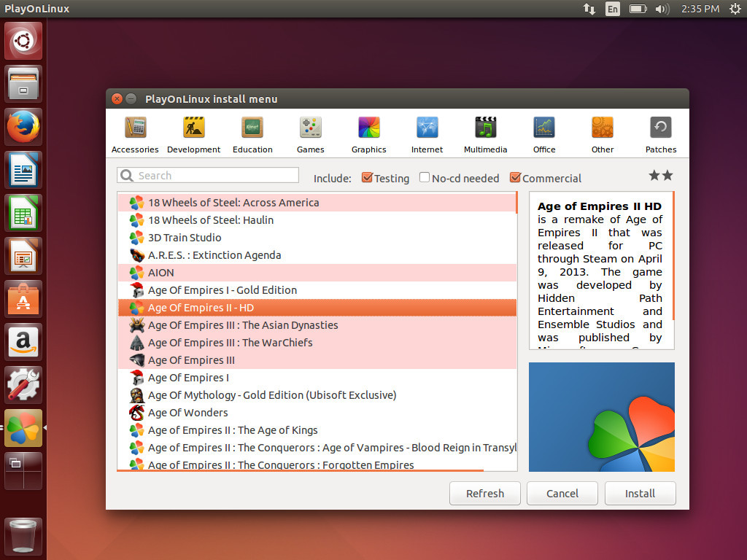Screen dimensions: 747x560
Task: Enable the No-cd needed checkbox
Action: pos(425,178)
